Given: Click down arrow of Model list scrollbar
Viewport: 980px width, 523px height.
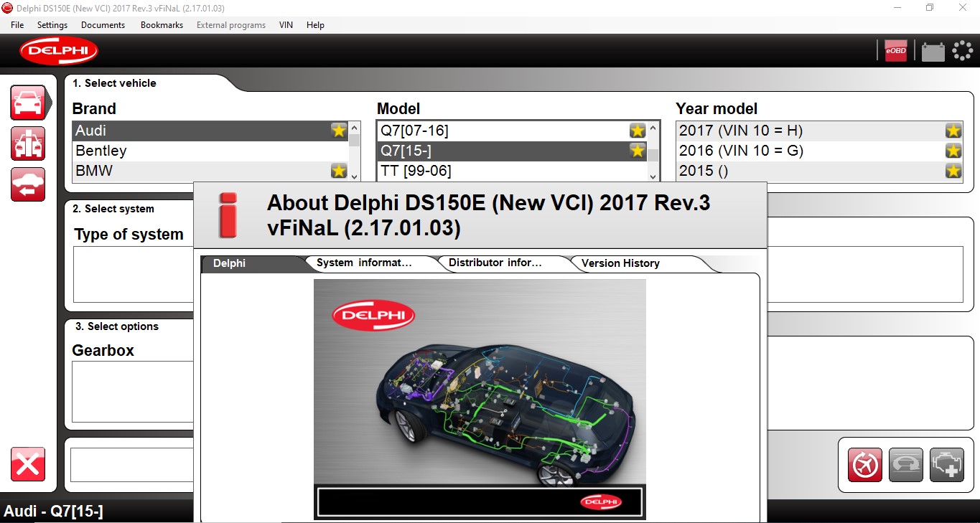Looking at the screenshot, I should 653,176.
